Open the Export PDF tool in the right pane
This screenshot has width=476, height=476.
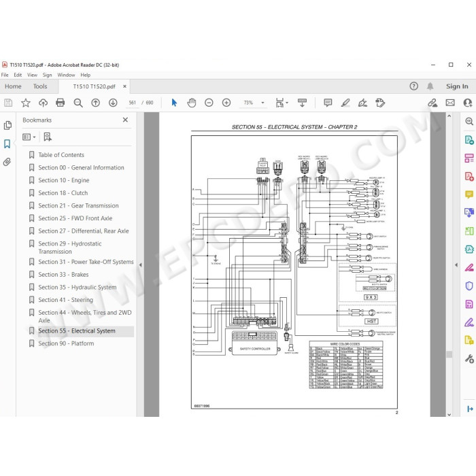tap(469, 140)
